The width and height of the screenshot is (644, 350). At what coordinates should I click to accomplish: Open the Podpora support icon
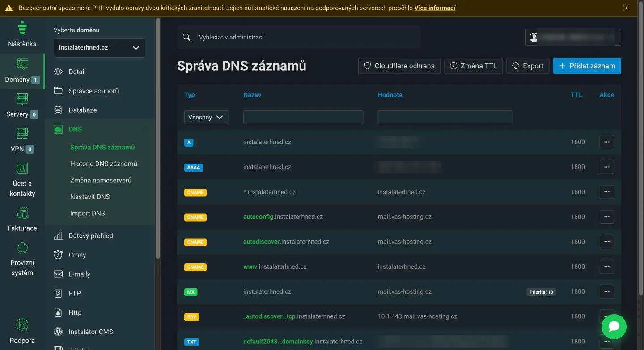point(22,325)
